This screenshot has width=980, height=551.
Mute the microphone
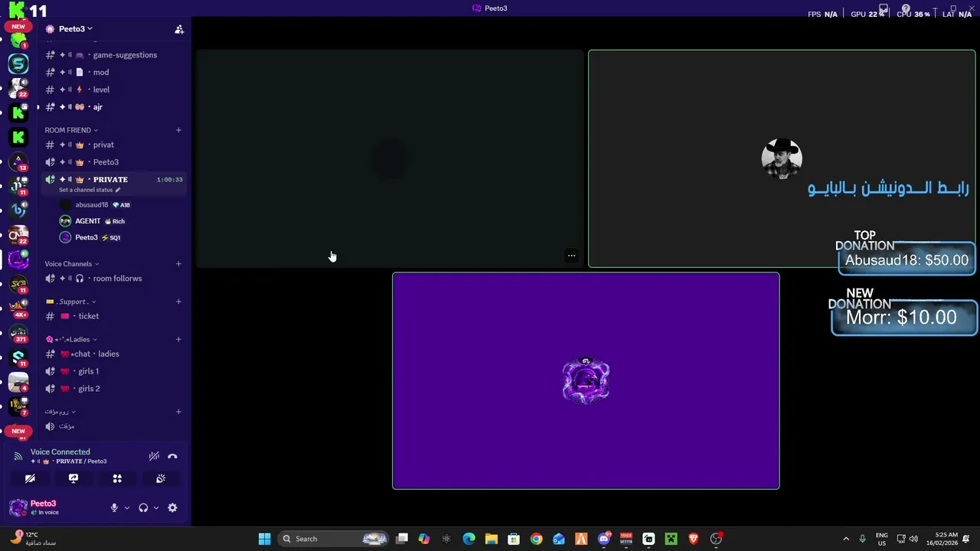114,507
